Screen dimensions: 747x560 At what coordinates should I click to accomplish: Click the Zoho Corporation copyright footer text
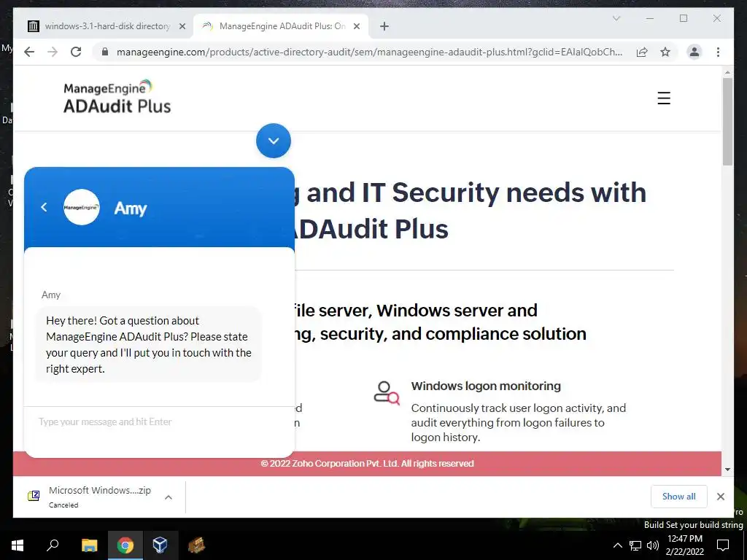[x=367, y=463]
